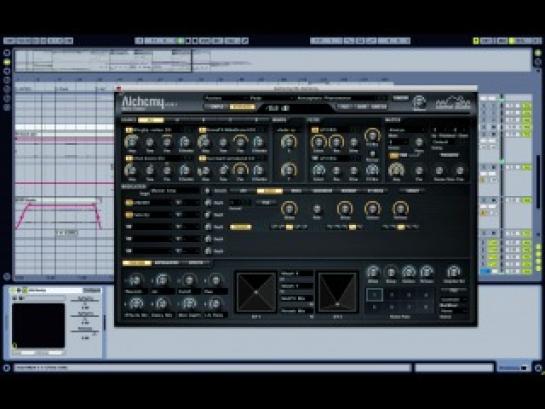545x409 pixels.
Task: Open File Browser 2 in Ableton sidebar
Action: pos(7,89)
